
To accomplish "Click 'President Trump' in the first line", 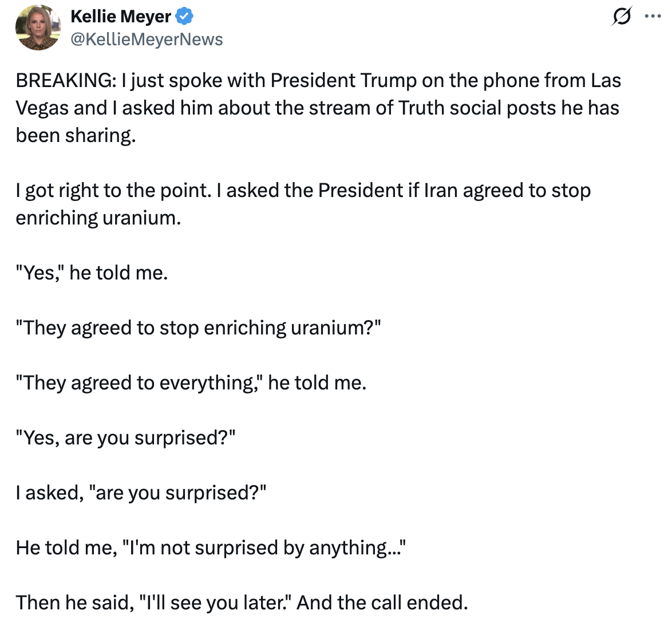I will (343, 80).
